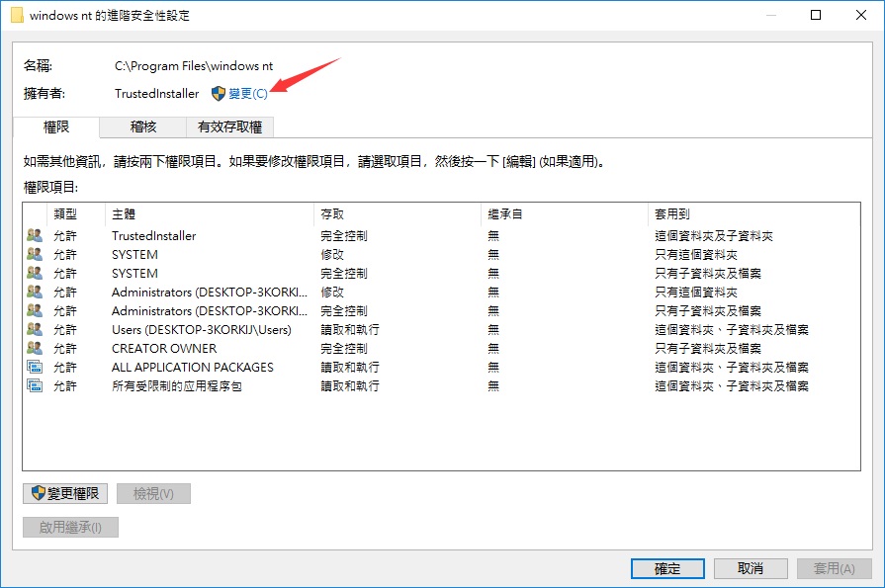Click the folder icon in title bar

coord(18,15)
